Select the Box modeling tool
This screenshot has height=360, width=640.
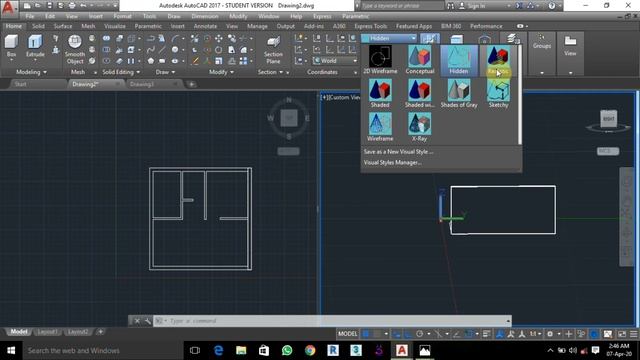11,46
